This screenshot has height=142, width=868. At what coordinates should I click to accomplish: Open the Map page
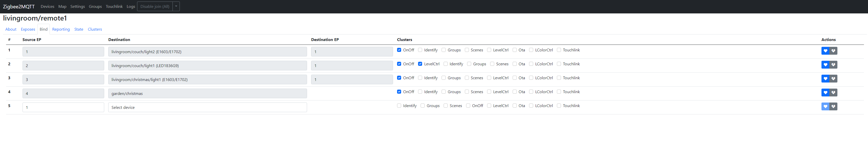62,6
